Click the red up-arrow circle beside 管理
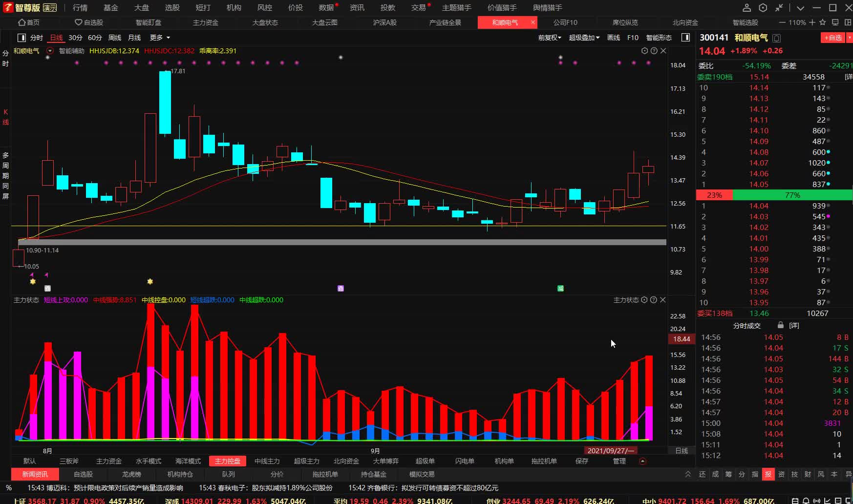 [642, 461]
